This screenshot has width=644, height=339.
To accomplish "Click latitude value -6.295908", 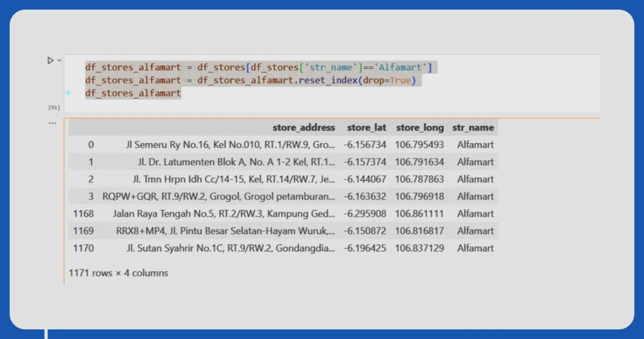I will pos(365,214).
